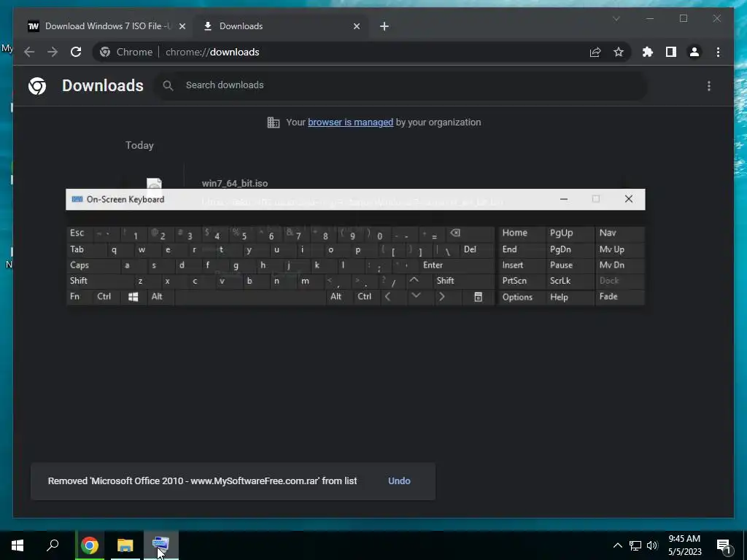Bookmark this page with star icon
This screenshot has height=560, width=747.
point(619,52)
